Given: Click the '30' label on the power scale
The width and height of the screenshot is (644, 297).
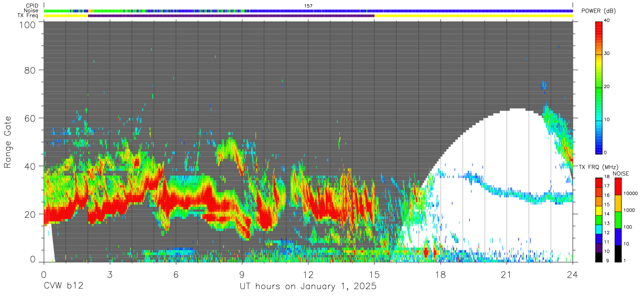Looking at the screenshot, I should (607, 54).
